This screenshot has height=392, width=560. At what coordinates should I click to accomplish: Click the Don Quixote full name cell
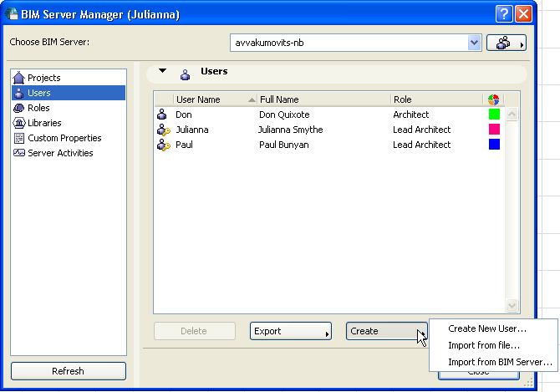click(284, 115)
